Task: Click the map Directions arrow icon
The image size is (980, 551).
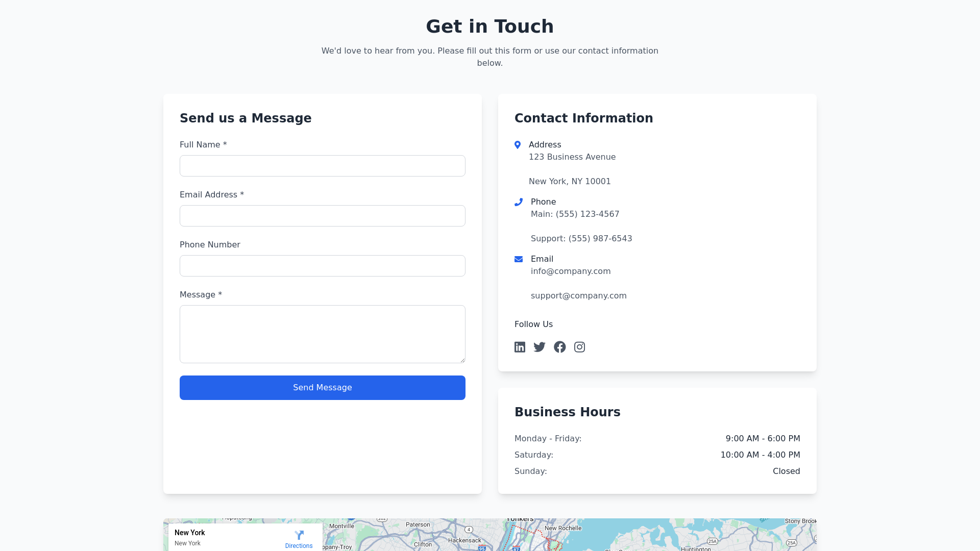Action: click(299, 535)
